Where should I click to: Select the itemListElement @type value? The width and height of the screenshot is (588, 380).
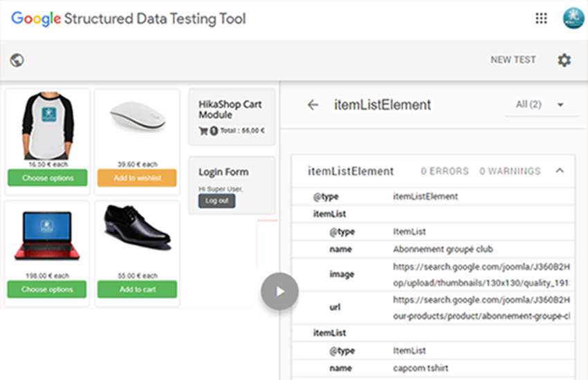click(425, 196)
